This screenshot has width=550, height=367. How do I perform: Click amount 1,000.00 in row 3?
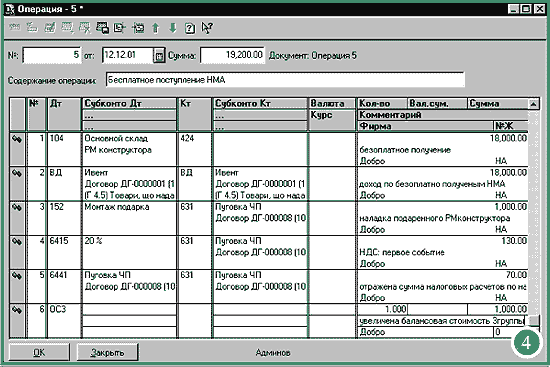point(510,207)
